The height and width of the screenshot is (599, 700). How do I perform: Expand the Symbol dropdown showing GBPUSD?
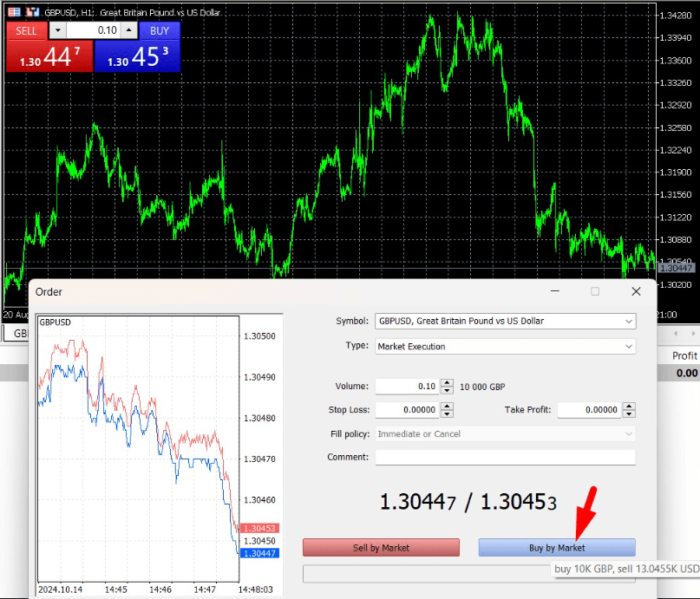pyautogui.click(x=628, y=321)
